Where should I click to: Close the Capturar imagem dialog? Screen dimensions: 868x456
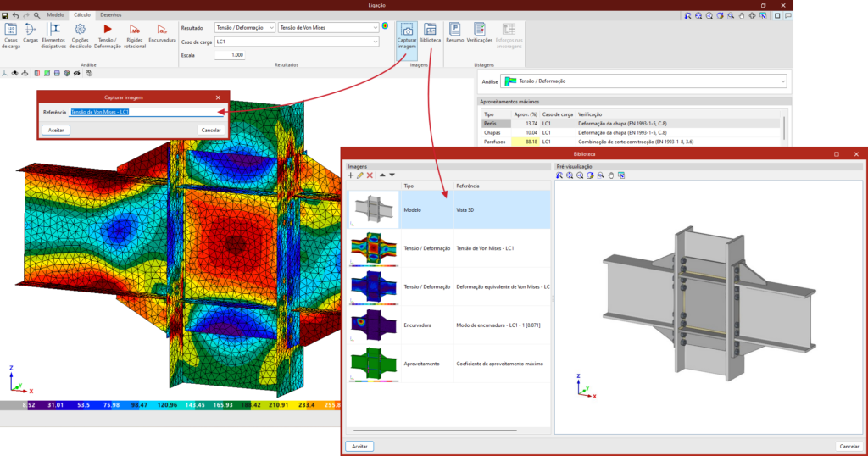(x=218, y=97)
